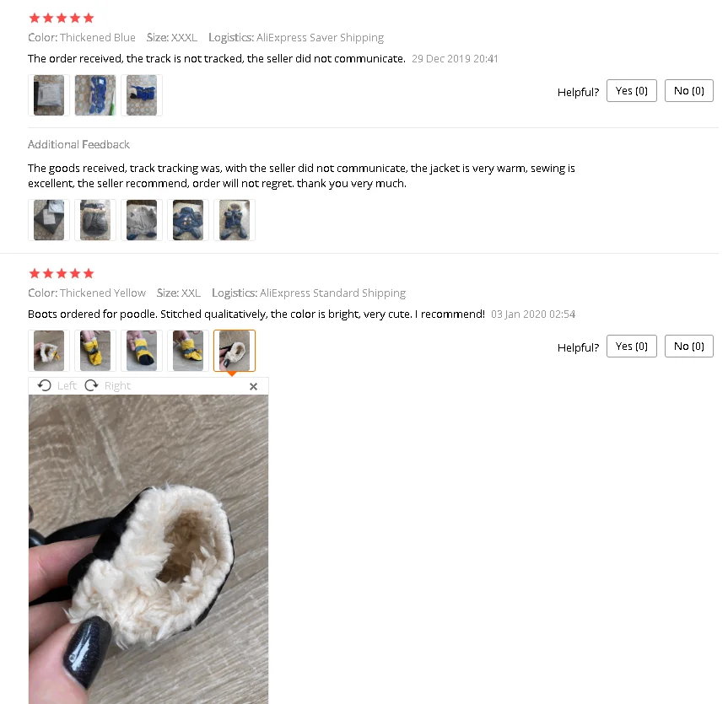Open the second thumbnail of the blue jacket review

95,95
